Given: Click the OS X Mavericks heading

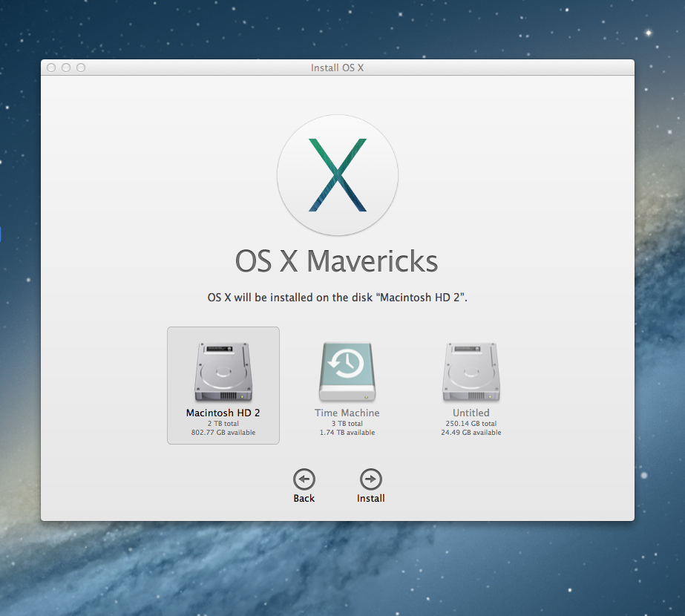Looking at the screenshot, I should [337, 261].
